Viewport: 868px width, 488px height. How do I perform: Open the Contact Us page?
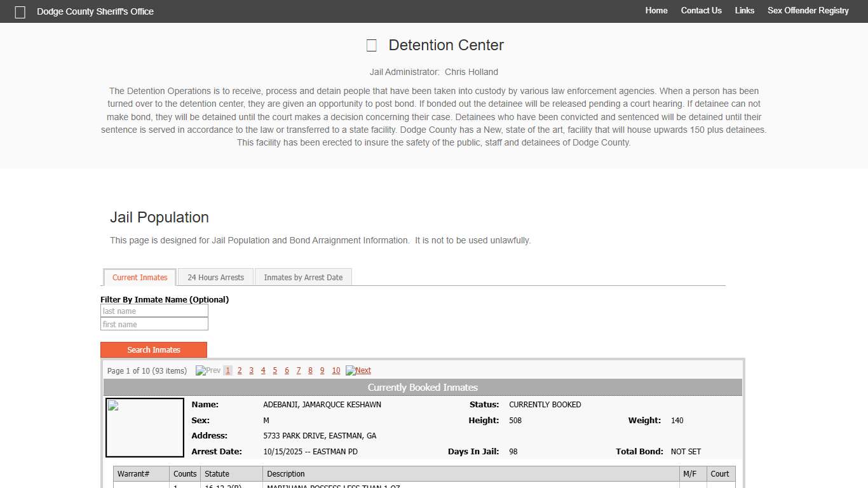(701, 11)
